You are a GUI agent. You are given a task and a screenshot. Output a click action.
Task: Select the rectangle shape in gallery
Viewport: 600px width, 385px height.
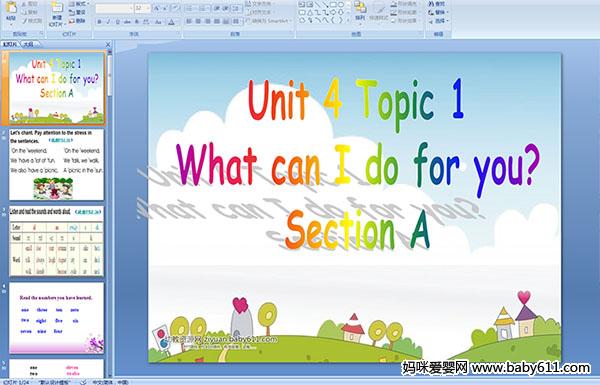(x=334, y=4)
